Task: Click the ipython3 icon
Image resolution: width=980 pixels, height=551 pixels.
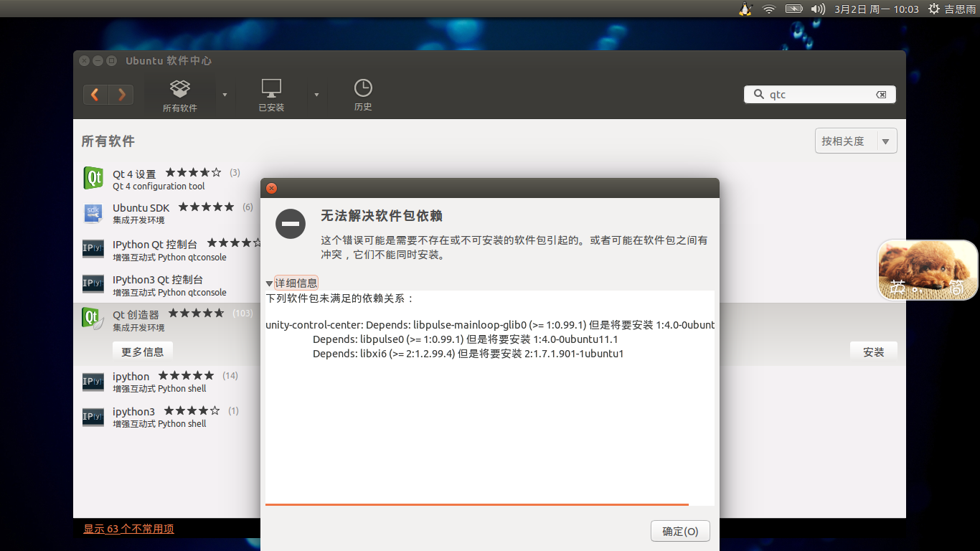Action: (x=93, y=417)
